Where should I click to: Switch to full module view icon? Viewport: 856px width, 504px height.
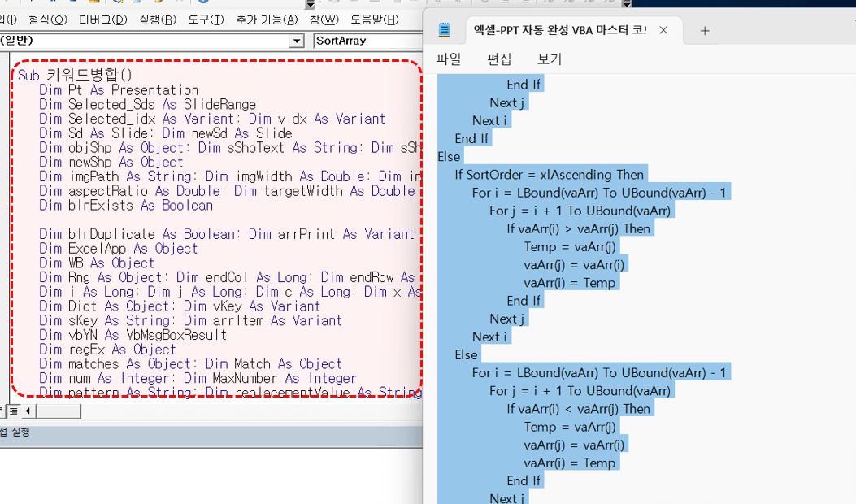(x=14, y=411)
